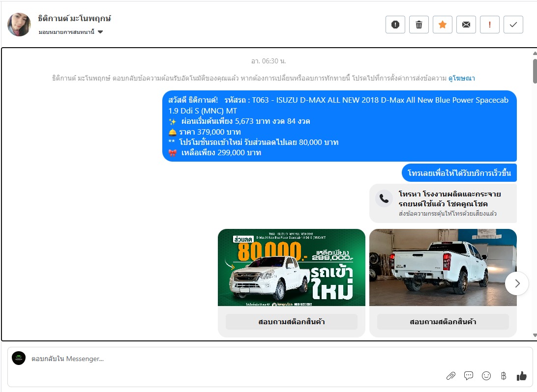537x392 pixels.
Task: Click the อา. 06:30 น. timestamp
Action: (x=268, y=61)
